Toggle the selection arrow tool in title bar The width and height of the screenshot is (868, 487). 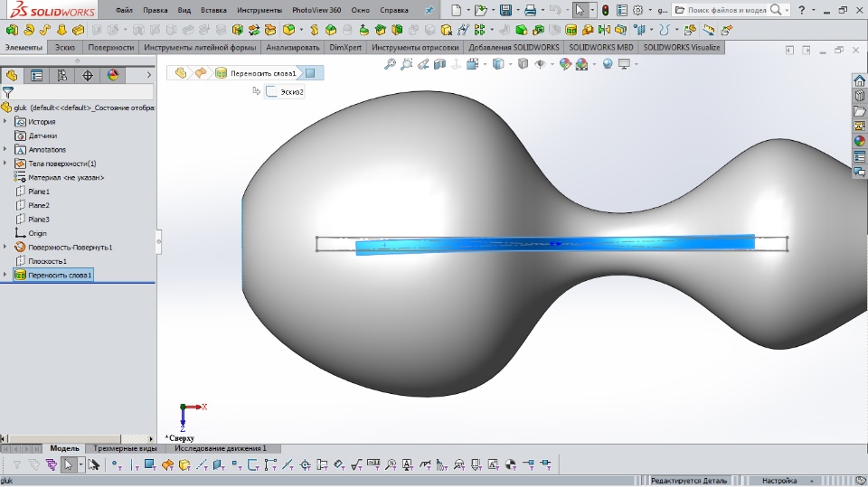[x=580, y=10]
